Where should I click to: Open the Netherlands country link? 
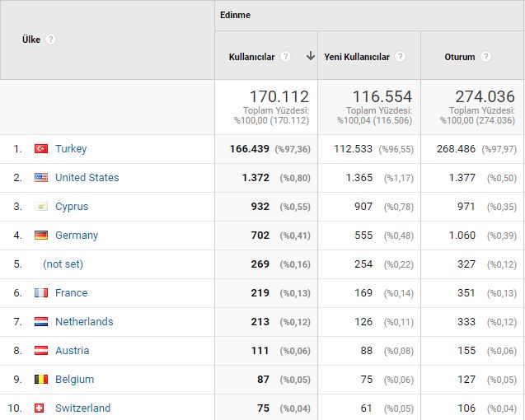pyautogui.click(x=84, y=322)
